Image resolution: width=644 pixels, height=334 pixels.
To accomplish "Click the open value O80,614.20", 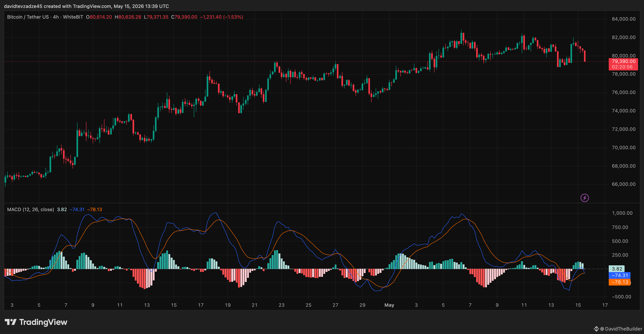I will click(x=99, y=17).
